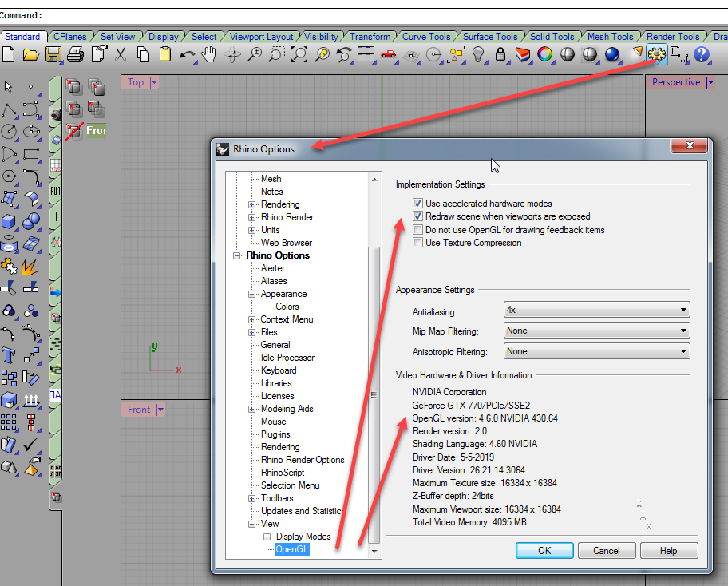The height and width of the screenshot is (586, 728).
Task: Click the blue Help question mark icon
Action: [702, 54]
